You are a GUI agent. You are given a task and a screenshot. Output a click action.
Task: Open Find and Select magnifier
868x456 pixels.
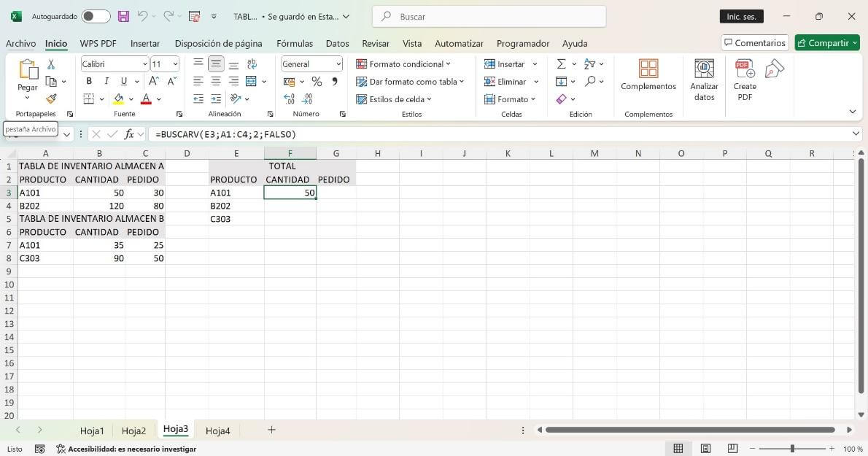pyautogui.click(x=591, y=81)
